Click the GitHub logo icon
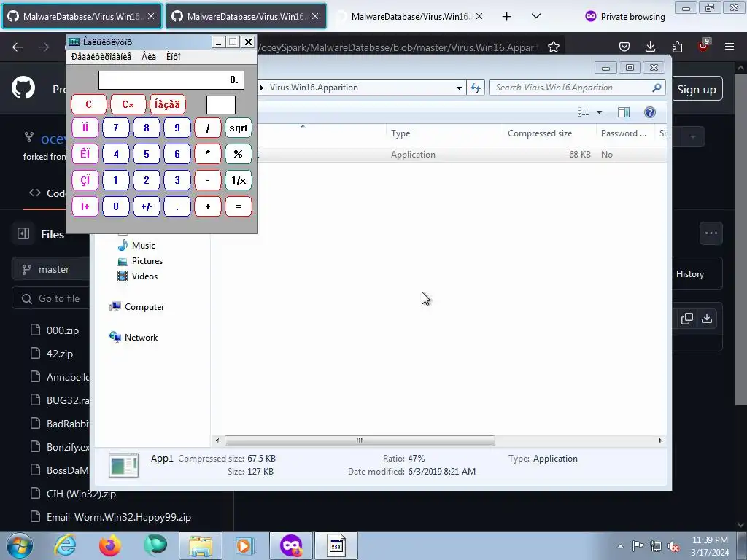 click(23, 87)
